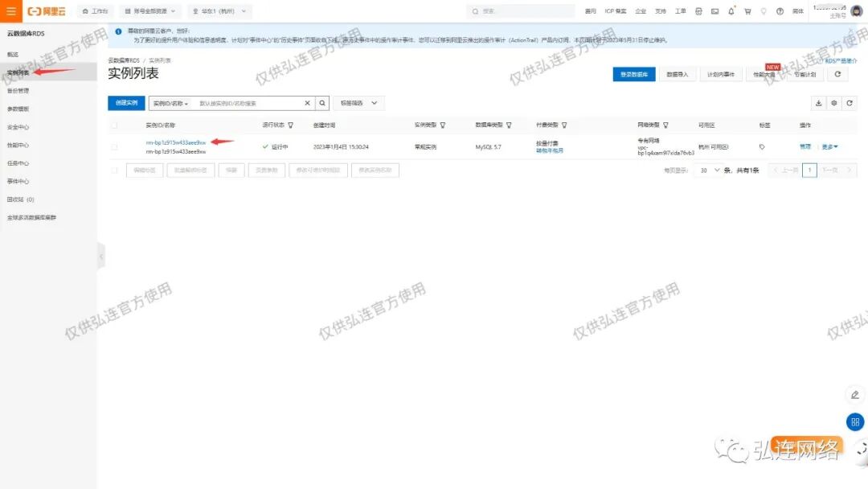
Task: Open the page size 30 dropdown
Action: tap(709, 170)
